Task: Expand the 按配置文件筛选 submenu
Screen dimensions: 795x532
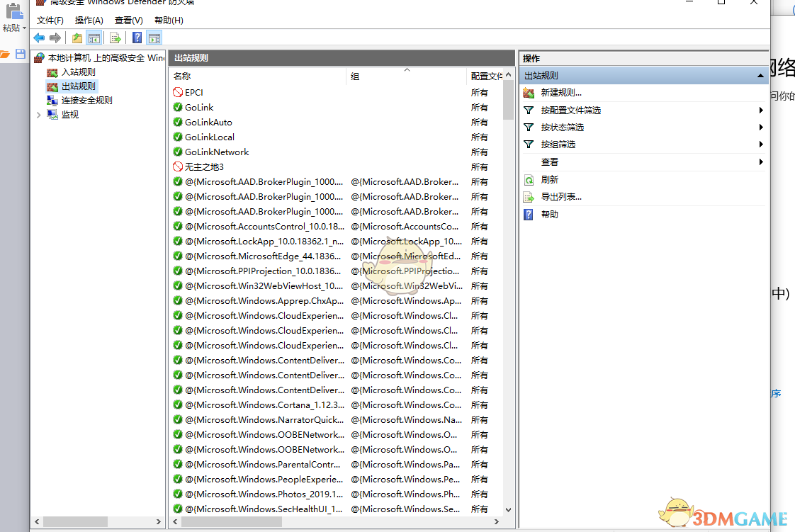Action: click(x=760, y=110)
